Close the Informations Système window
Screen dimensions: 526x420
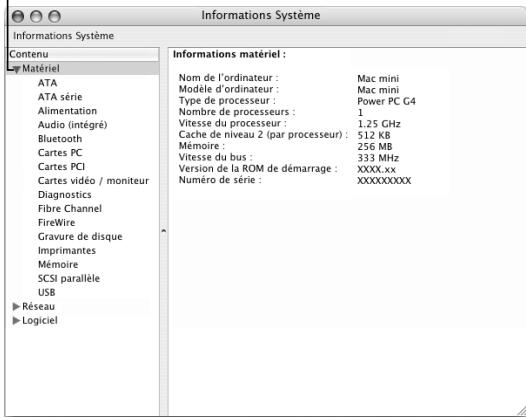(18, 16)
